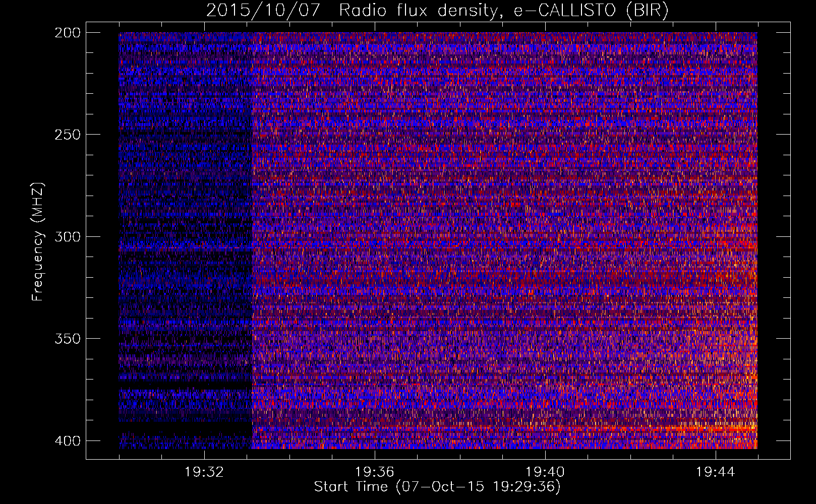Select the 300 frequency tick label

tap(68, 236)
